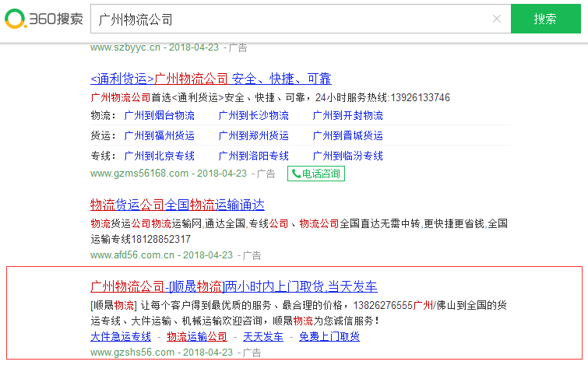Open 广州到北京专线 link

coord(159,156)
